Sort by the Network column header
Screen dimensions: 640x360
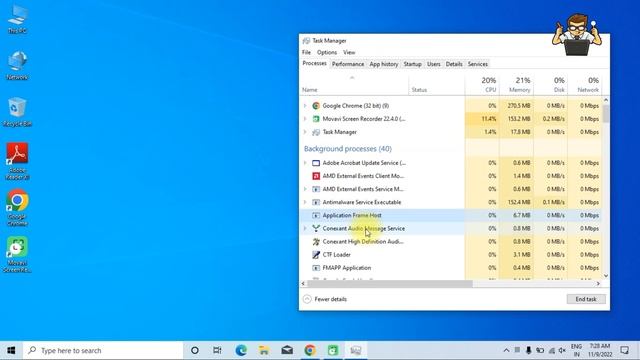(x=584, y=85)
